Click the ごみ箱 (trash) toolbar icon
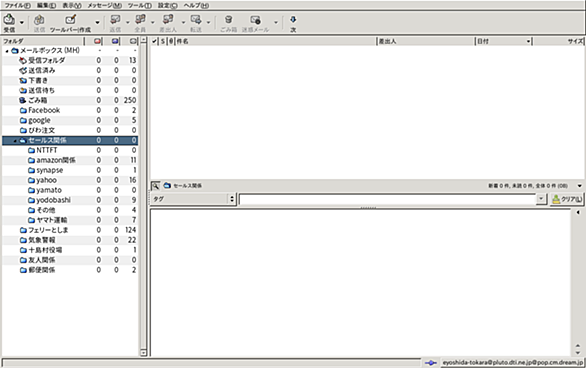The height and width of the screenshot is (368, 586). point(228,20)
